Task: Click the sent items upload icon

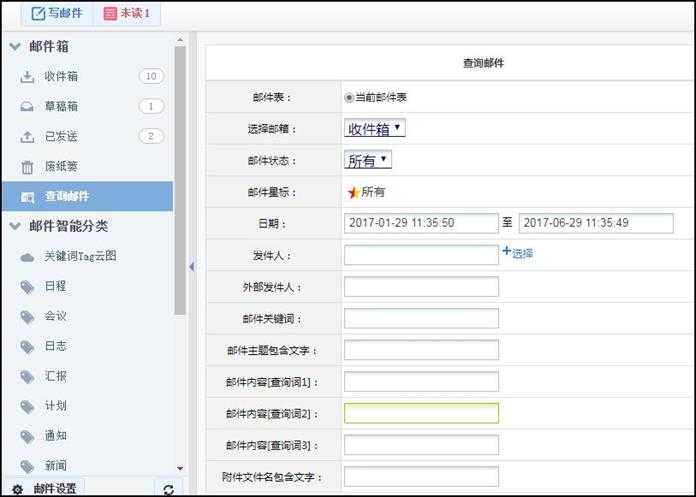Action: point(27,136)
